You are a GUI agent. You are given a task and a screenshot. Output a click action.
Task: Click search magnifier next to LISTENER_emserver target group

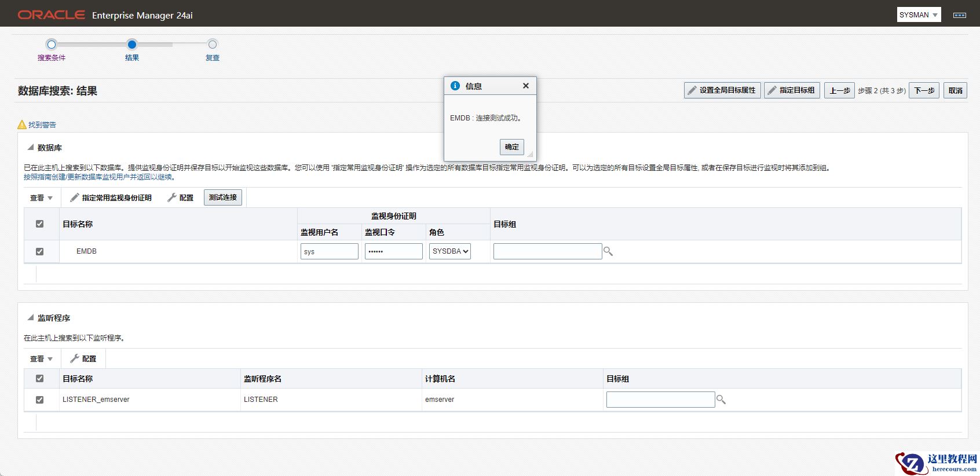[x=721, y=400]
